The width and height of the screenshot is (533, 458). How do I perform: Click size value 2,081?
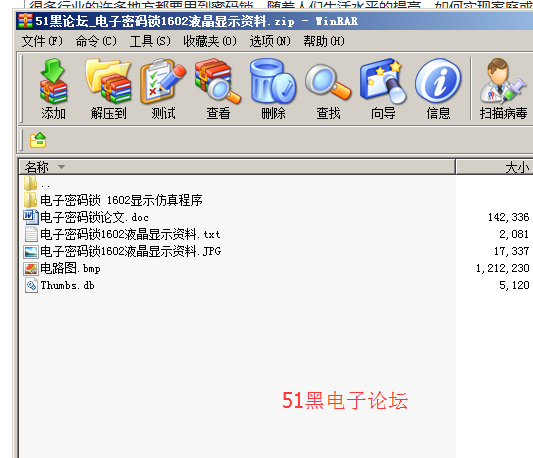point(514,234)
